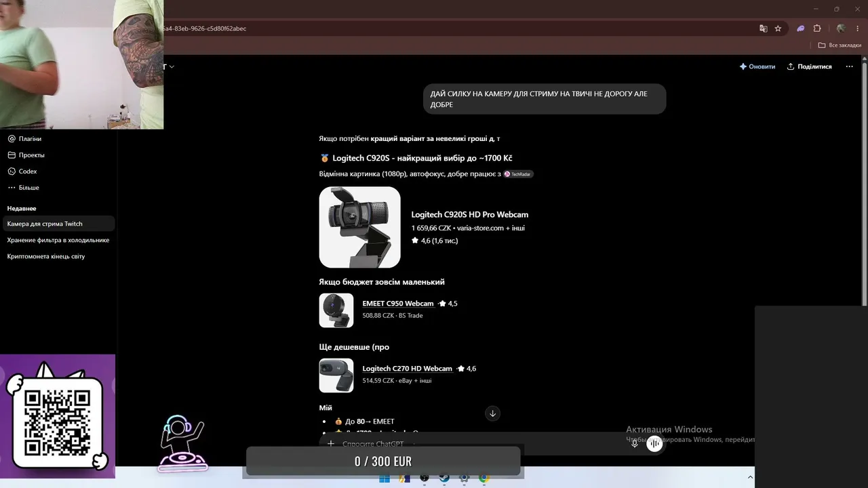Open the 'Камера для стрима Twitch' chat
The height and width of the screenshot is (488, 868).
point(58,224)
